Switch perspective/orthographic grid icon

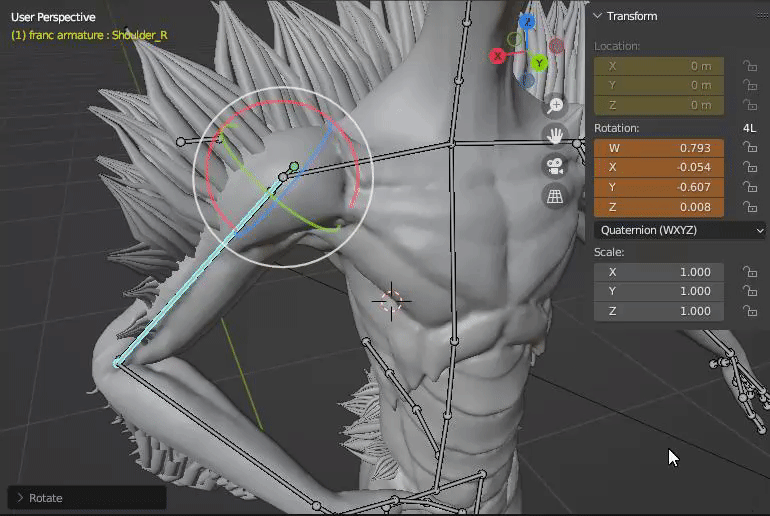pyautogui.click(x=555, y=197)
